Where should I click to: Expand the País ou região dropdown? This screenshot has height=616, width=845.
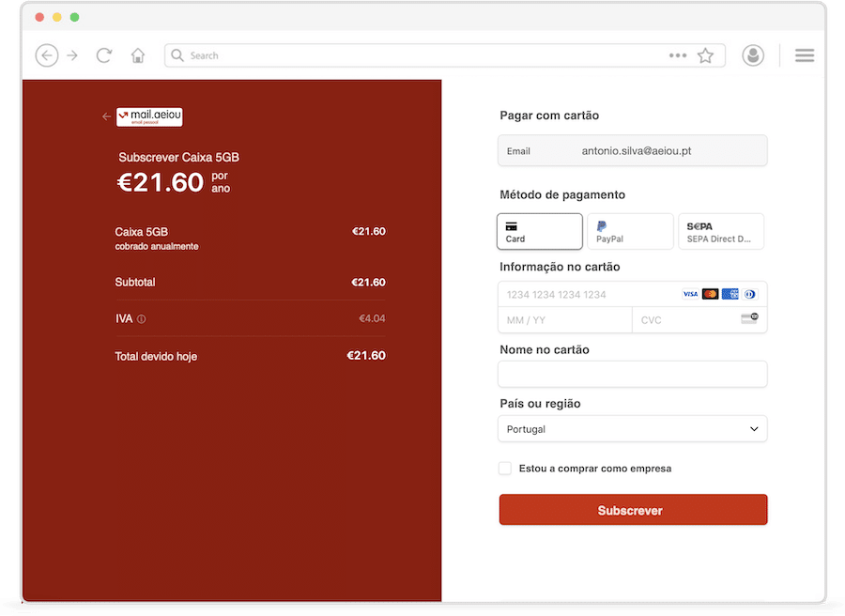click(x=633, y=429)
